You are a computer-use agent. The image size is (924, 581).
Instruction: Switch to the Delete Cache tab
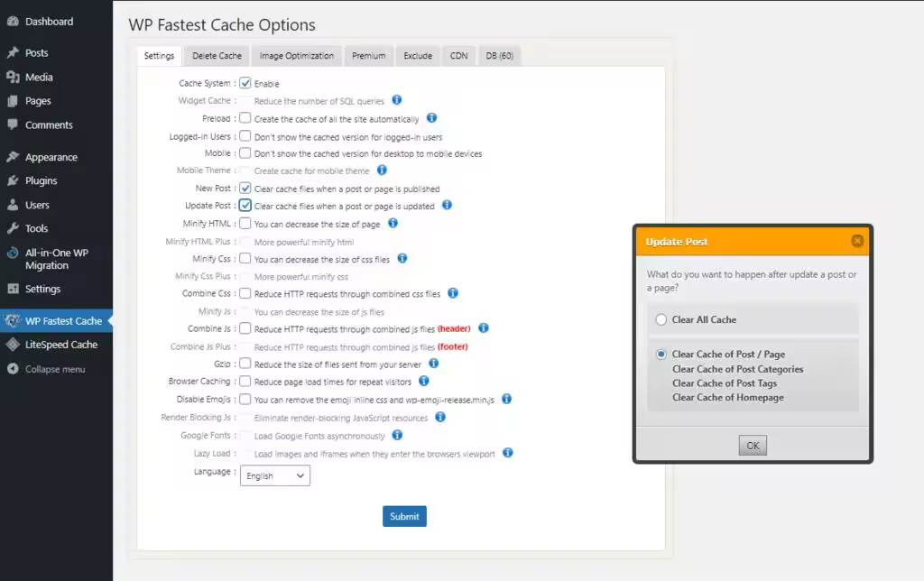pos(217,55)
